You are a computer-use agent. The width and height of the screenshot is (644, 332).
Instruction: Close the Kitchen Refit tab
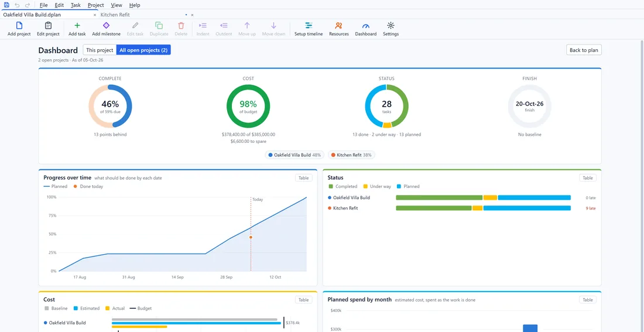pyautogui.click(x=192, y=15)
